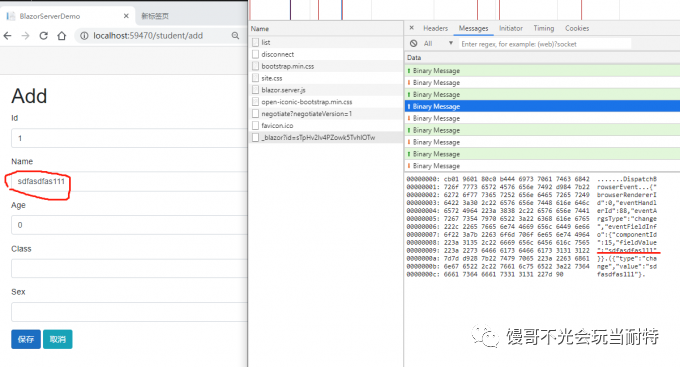Click the clear messages icon

(x=414, y=43)
